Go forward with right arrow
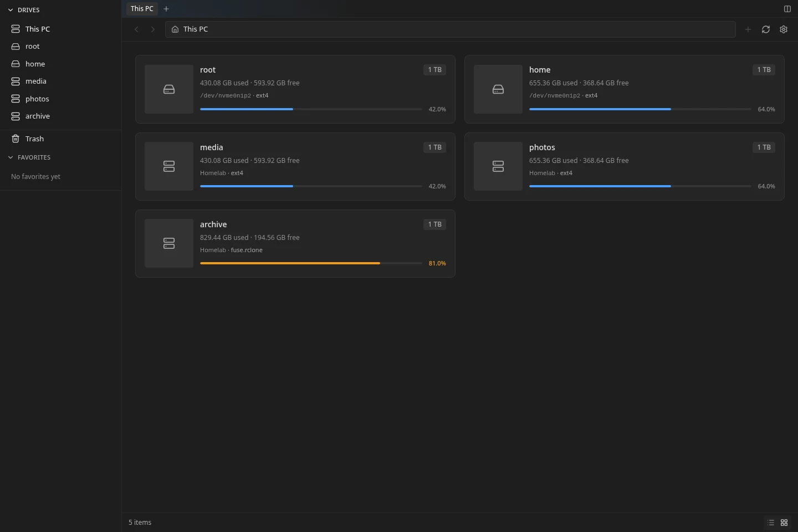This screenshot has width=798, height=532. [x=153, y=29]
